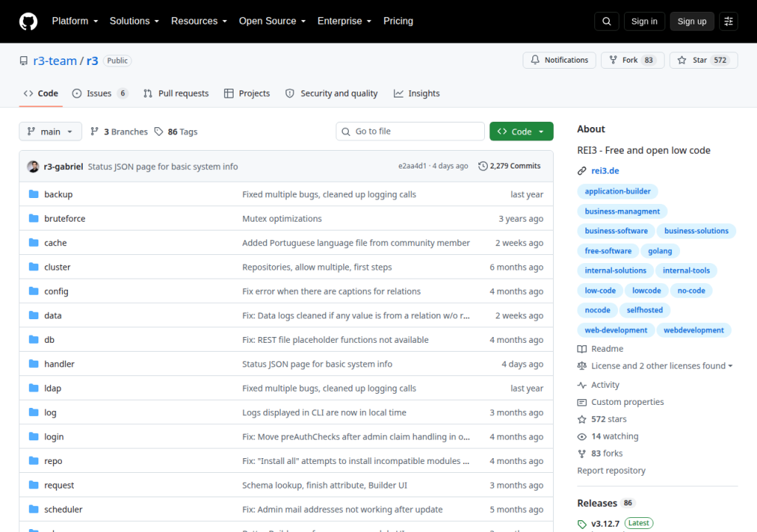This screenshot has height=532, width=757.
Task: Expand the Platform menu
Action: [75, 21]
